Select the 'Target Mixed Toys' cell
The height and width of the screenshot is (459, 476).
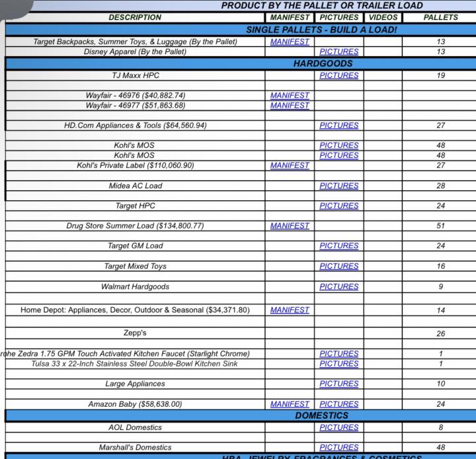[136, 266]
